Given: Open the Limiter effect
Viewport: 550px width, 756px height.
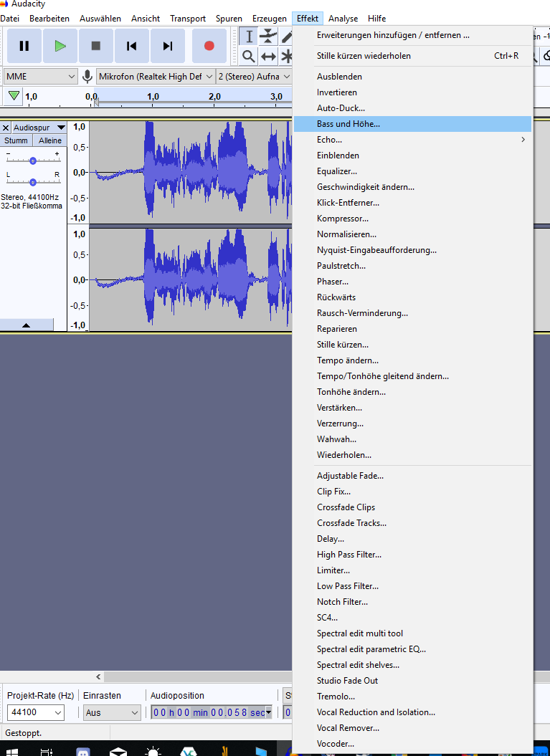Looking at the screenshot, I should pyautogui.click(x=412, y=570).
